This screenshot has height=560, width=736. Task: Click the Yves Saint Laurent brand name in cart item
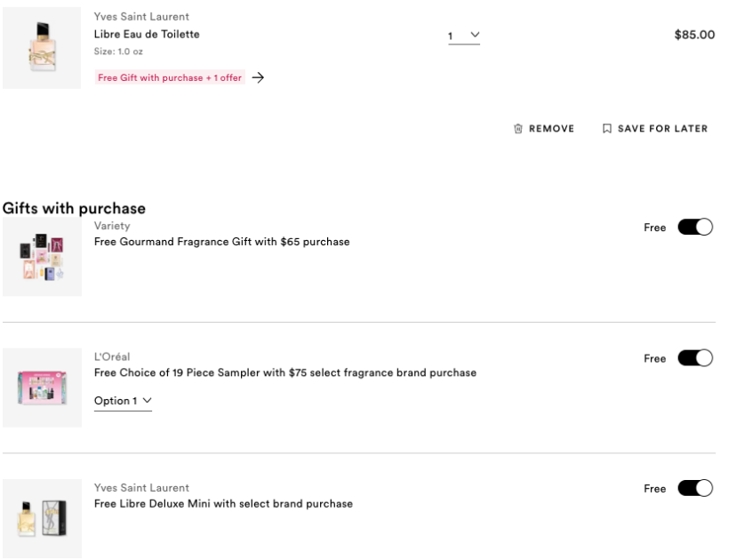click(x=141, y=17)
